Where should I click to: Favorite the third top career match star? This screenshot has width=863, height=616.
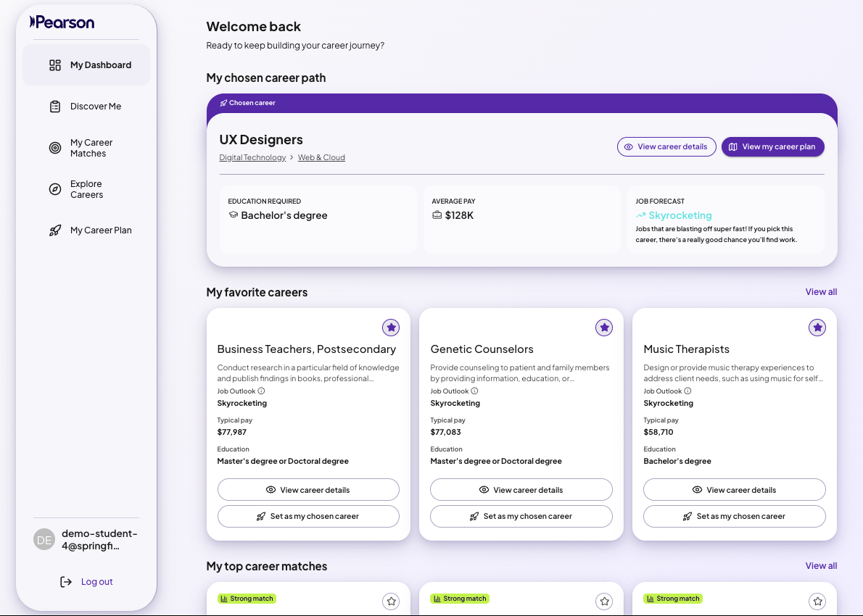(817, 602)
